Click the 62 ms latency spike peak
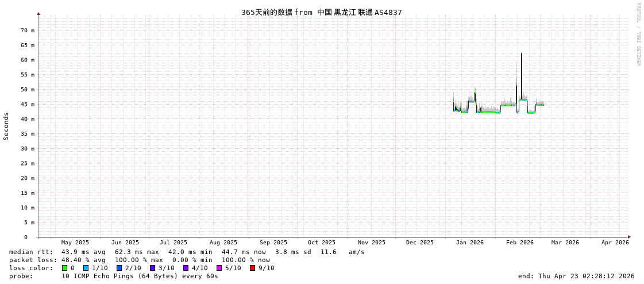644x284 pixels. (522, 54)
